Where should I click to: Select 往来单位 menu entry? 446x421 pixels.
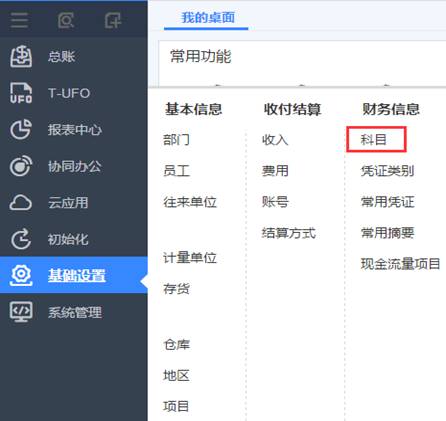[190, 202]
